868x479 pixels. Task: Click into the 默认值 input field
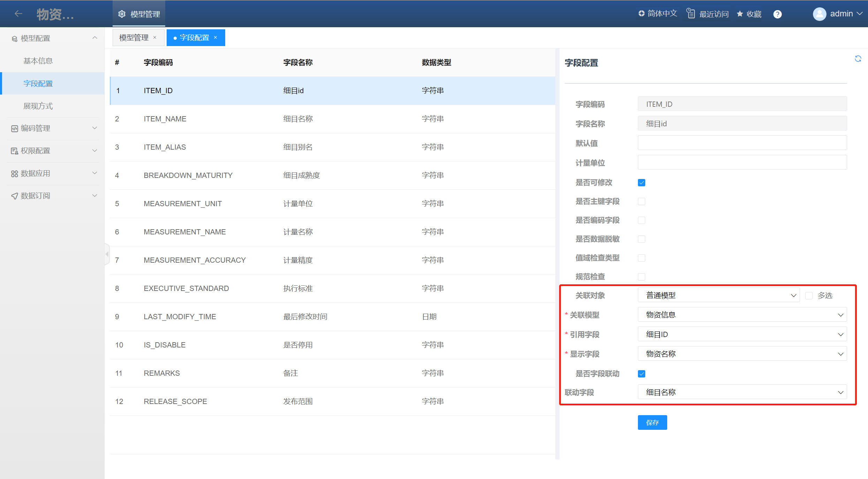[x=742, y=143]
